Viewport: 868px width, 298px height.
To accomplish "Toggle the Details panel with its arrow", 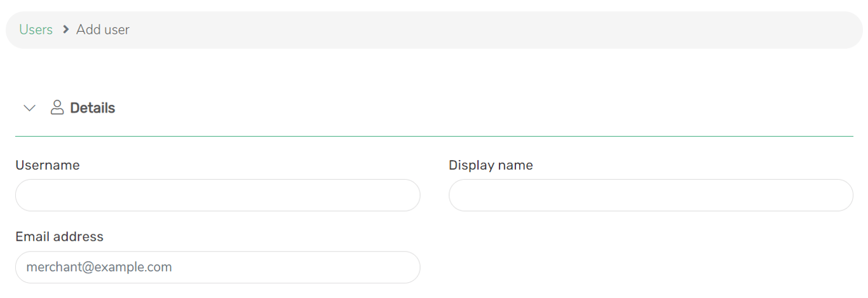I will (29, 108).
